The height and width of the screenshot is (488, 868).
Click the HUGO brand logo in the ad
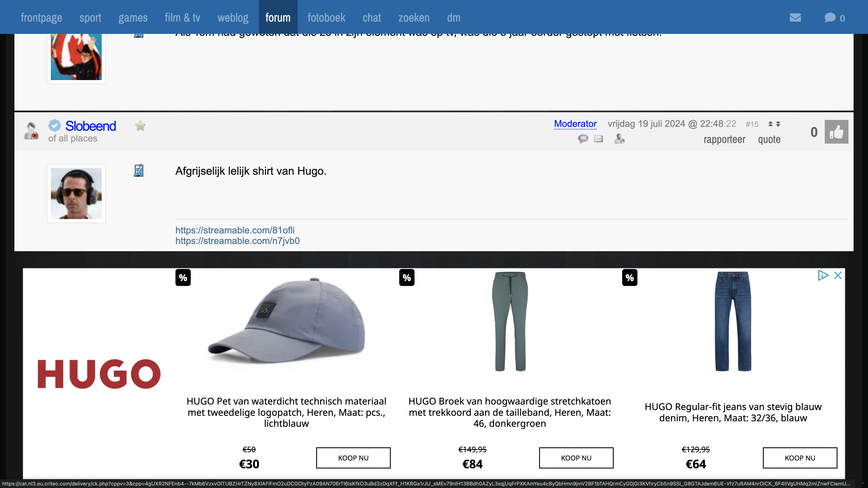[99, 374]
